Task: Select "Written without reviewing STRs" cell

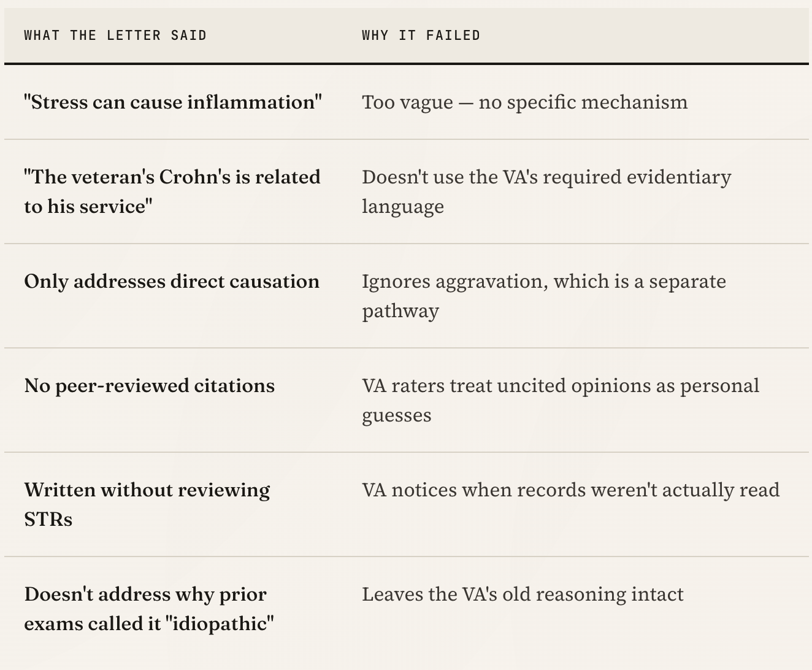Action: point(147,504)
